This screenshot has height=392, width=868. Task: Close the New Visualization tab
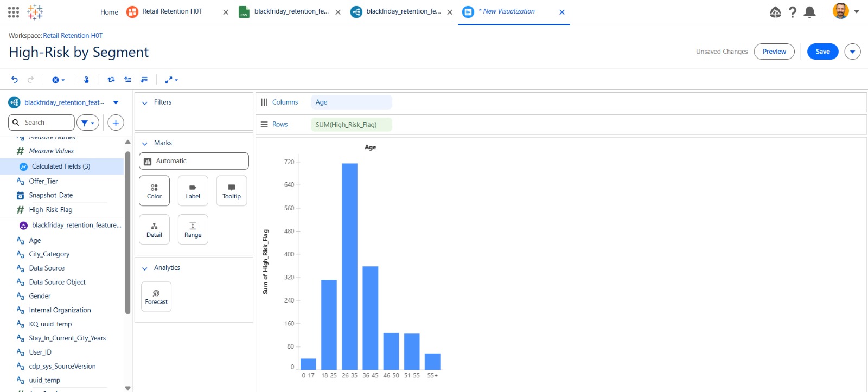(x=562, y=12)
